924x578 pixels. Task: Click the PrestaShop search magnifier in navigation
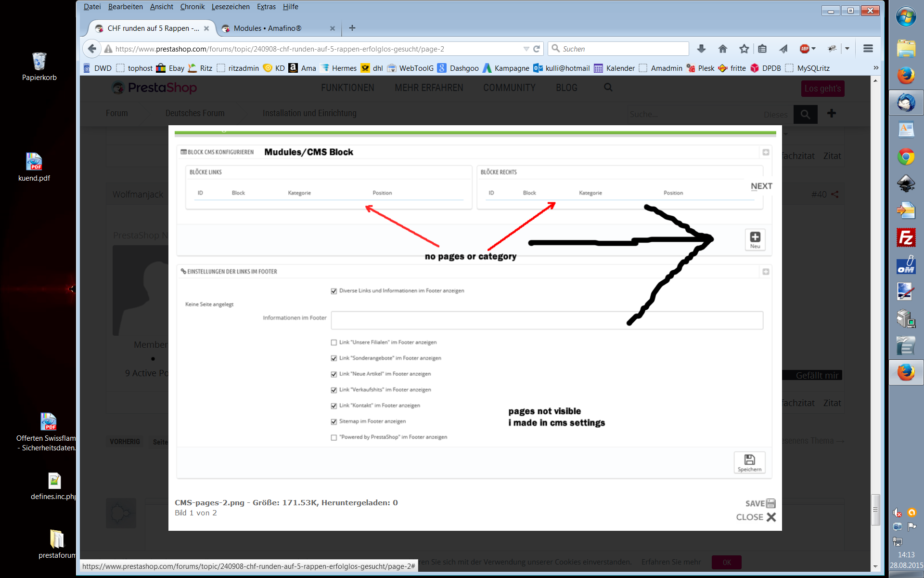pyautogui.click(x=608, y=87)
